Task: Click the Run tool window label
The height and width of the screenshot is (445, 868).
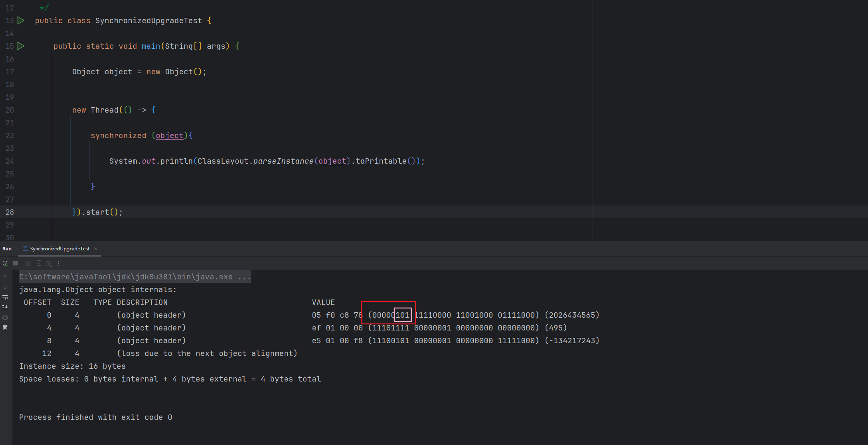Action: click(x=7, y=249)
